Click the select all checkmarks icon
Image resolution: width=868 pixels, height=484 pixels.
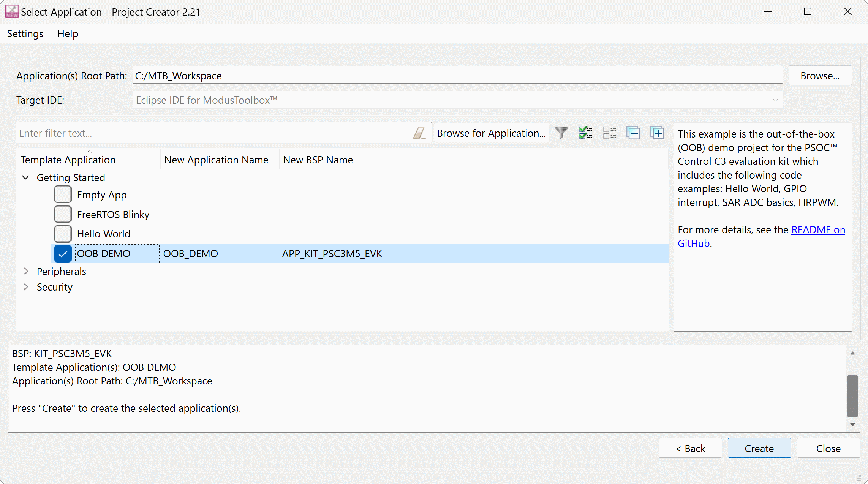tap(585, 133)
